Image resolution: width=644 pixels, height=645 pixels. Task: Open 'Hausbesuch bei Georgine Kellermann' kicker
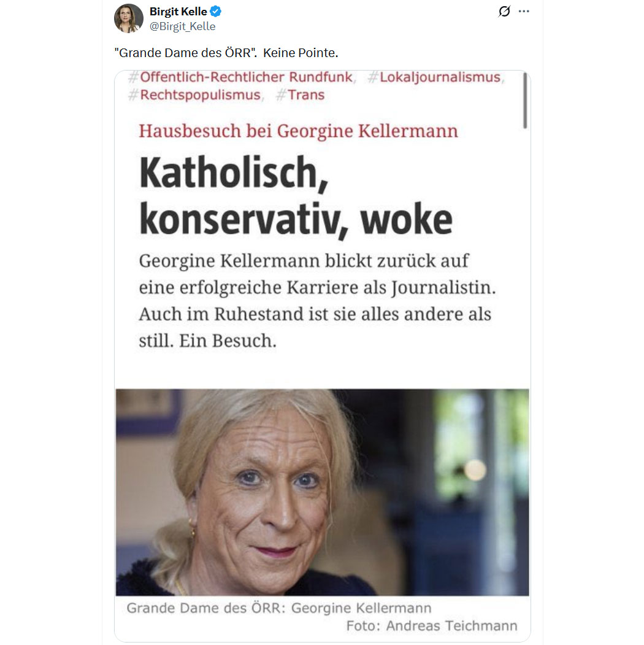coord(298,131)
